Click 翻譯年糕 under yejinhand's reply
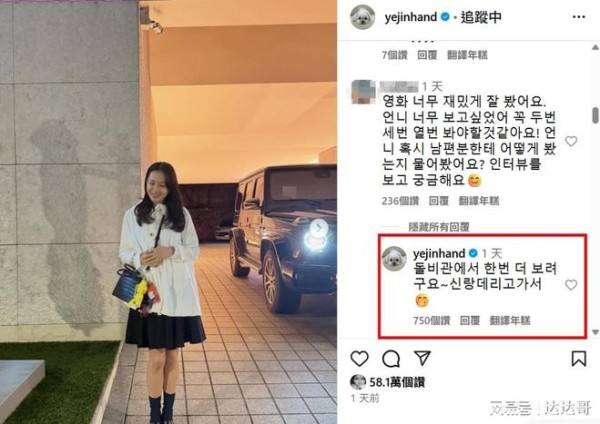 (510, 320)
